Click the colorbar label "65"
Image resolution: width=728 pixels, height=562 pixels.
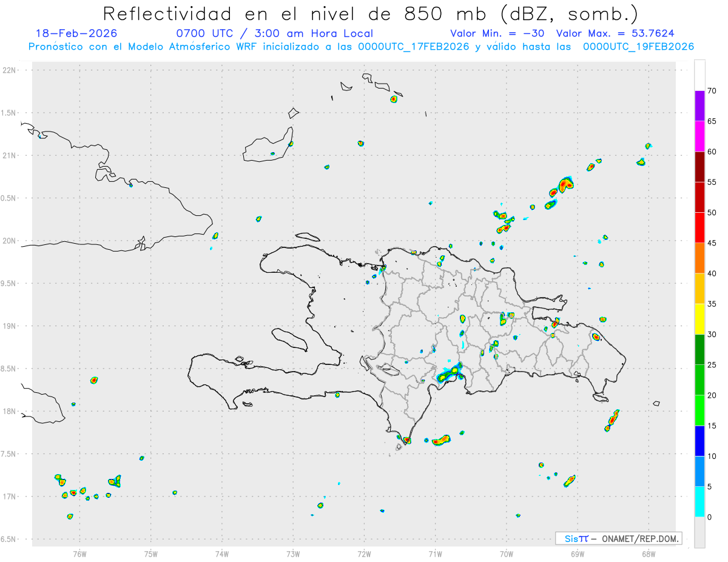click(x=712, y=121)
